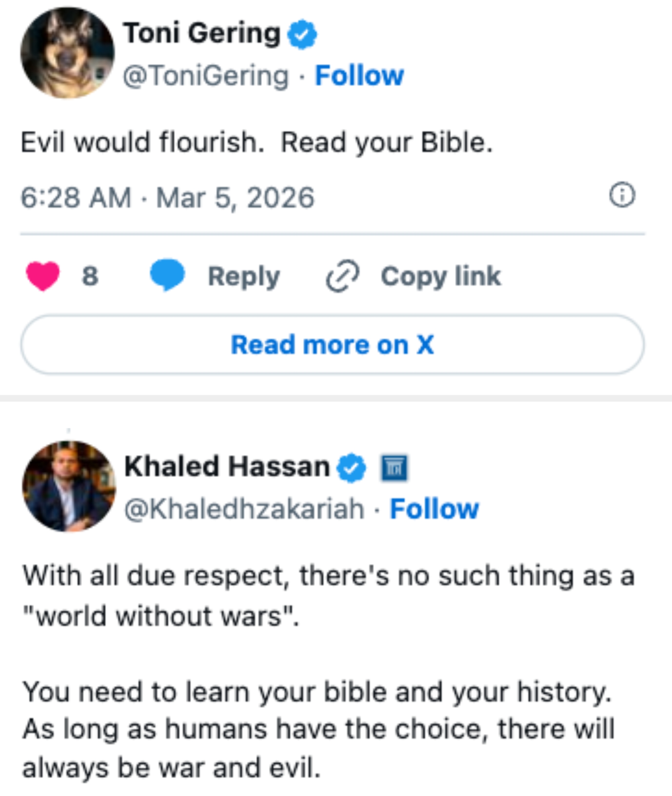Click the Copy link text
The width and height of the screenshot is (672, 796).
tap(440, 276)
